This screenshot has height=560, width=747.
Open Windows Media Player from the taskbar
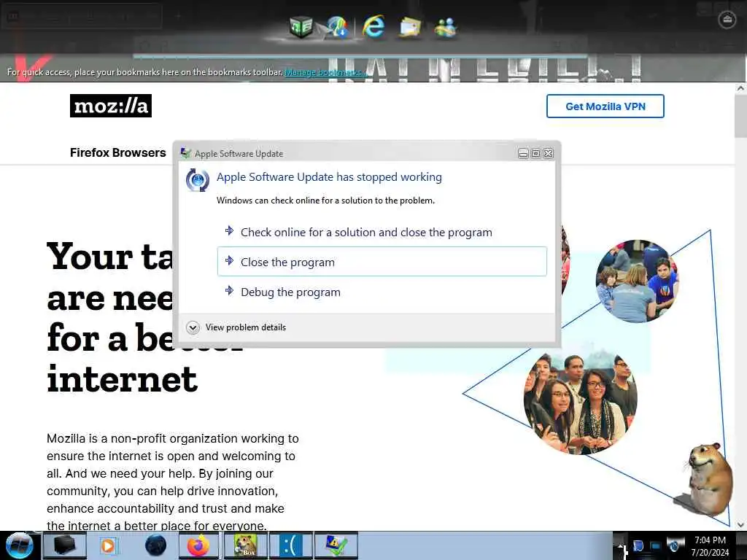[x=108, y=545]
